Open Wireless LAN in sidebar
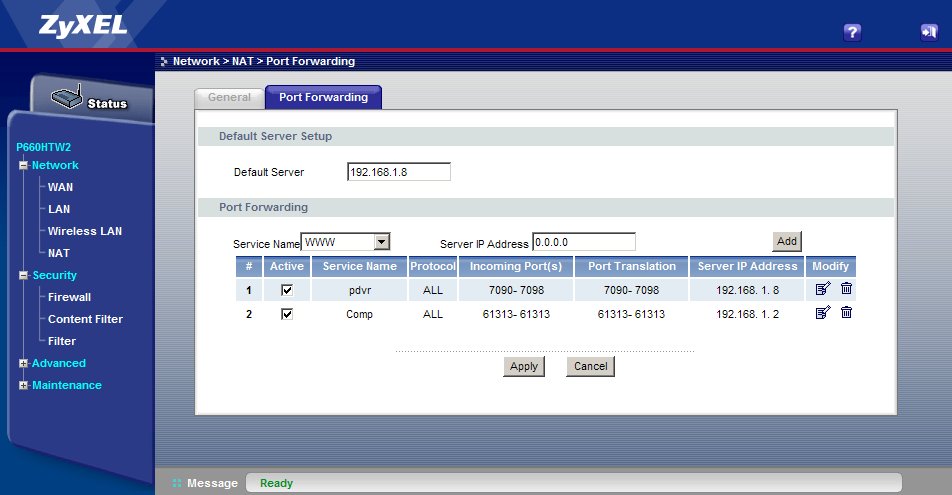 coord(85,231)
